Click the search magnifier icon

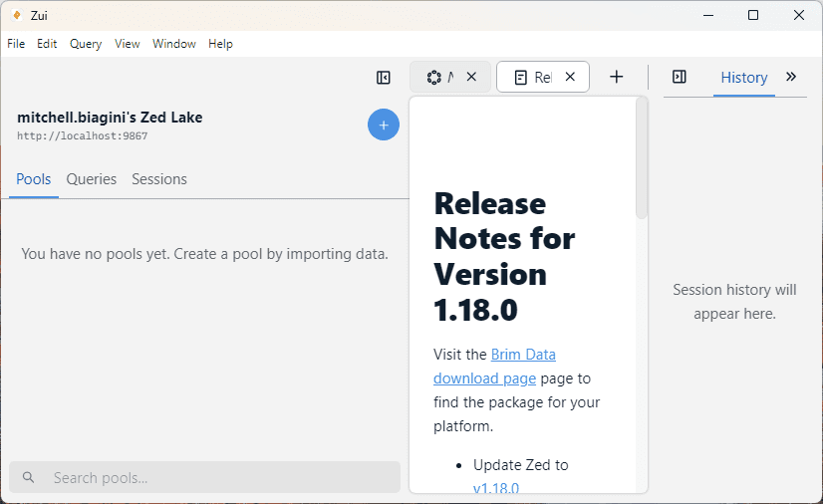coord(28,477)
